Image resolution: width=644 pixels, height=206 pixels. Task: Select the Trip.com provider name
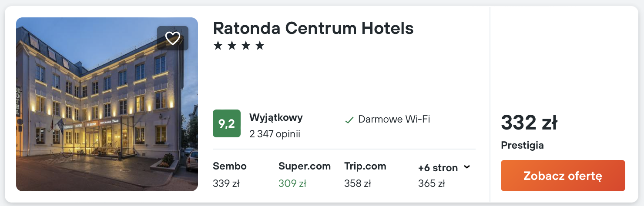pos(365,166)
